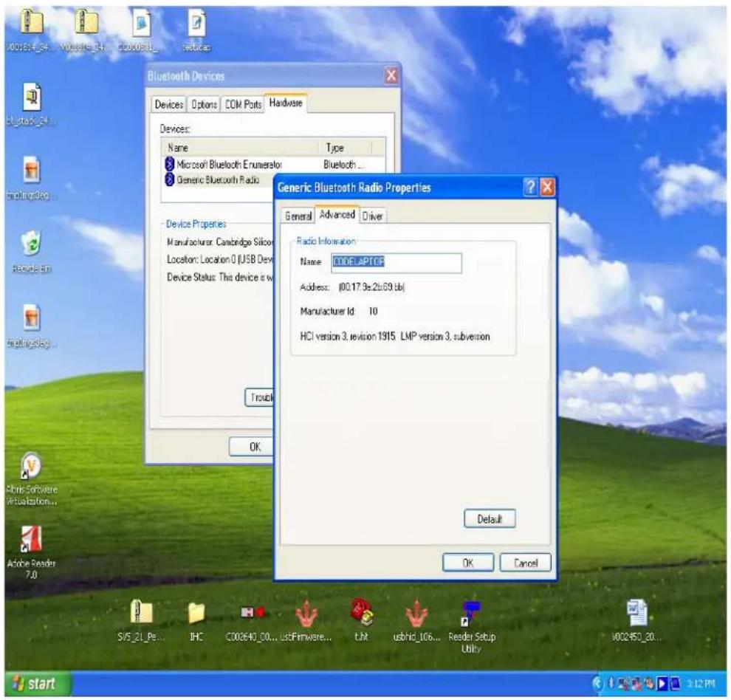Click the Troubleshoot button in Bluetooth Devices
Image resolution: width=731 pixels, height=700 pixels.
pos(260,397)
